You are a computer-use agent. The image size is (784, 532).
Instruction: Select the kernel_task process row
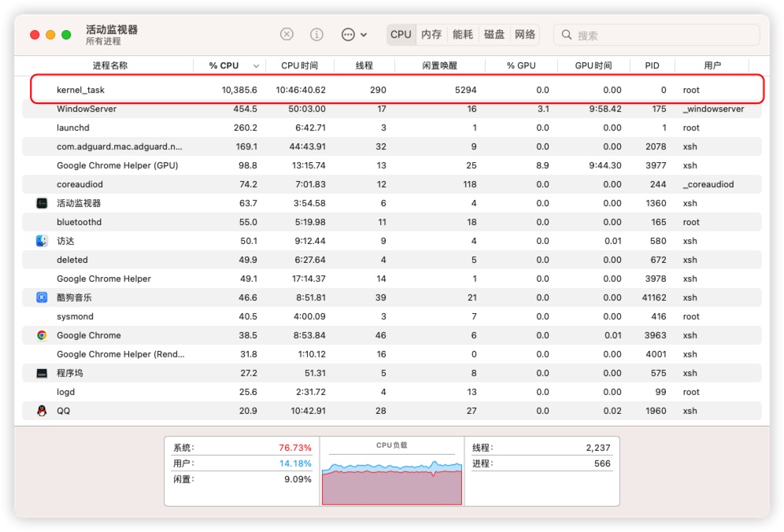[x=394, y=90]
